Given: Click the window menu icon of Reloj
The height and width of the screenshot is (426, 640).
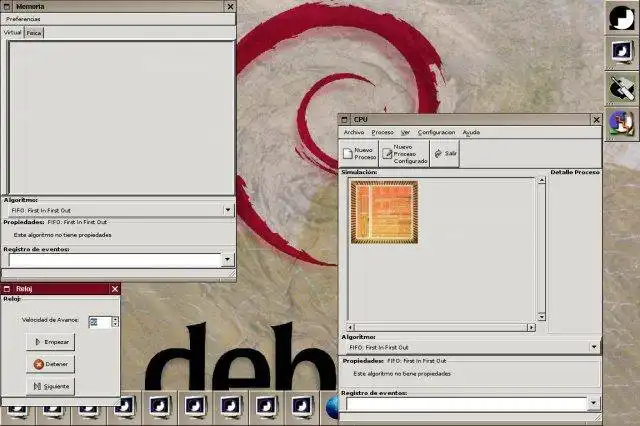Looking at the screenshot, I should click(7, 289).
